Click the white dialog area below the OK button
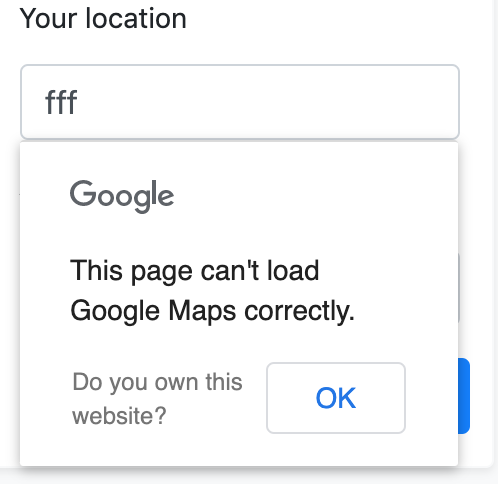498x484 pixels. pyautogui.click(x=336, y=449)
